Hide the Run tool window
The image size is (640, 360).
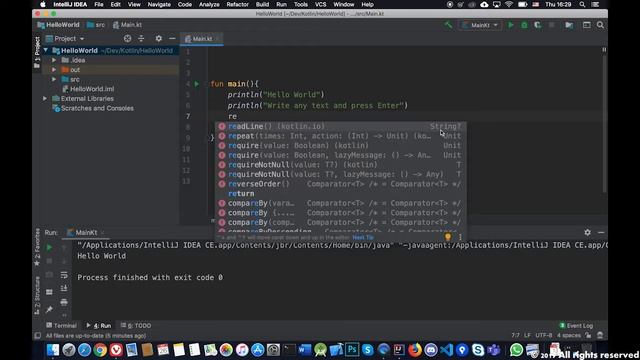[x=601, y=232]
